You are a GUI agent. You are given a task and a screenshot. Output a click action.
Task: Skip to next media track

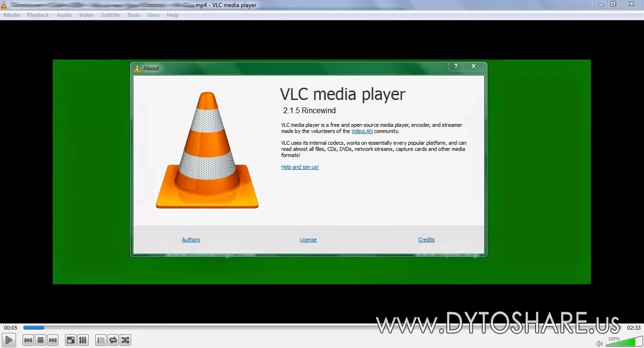click(53, 340)
